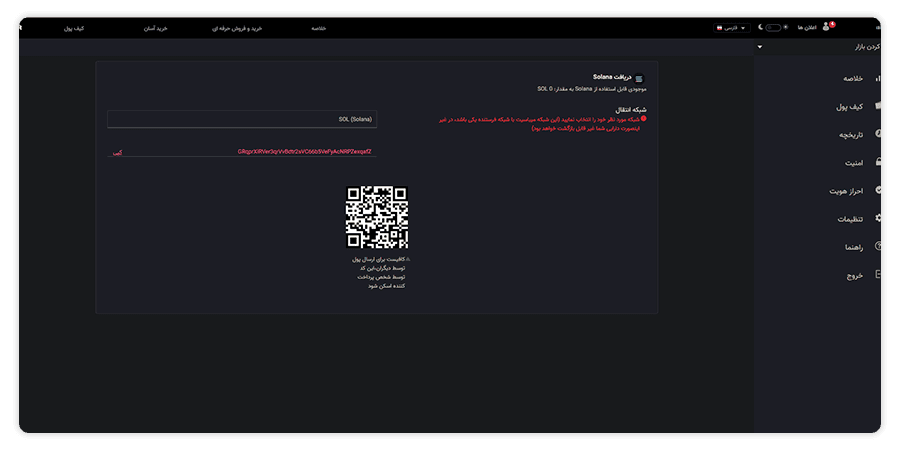Open the خلاصه tab in top navigation
The width and height of the screenshot is (900, 450).
point(319,28)
